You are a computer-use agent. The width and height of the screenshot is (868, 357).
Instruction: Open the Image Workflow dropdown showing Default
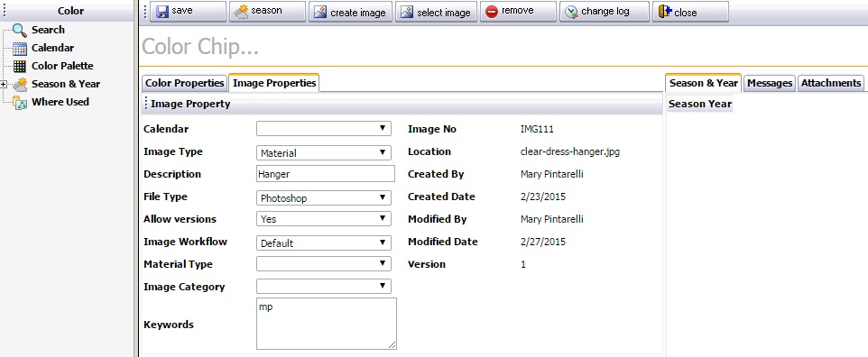point(324,243)
